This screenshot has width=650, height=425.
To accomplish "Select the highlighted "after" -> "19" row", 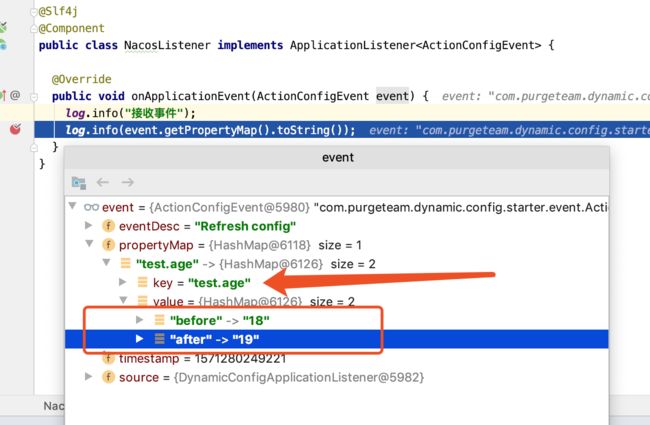I will coord(337,339).
